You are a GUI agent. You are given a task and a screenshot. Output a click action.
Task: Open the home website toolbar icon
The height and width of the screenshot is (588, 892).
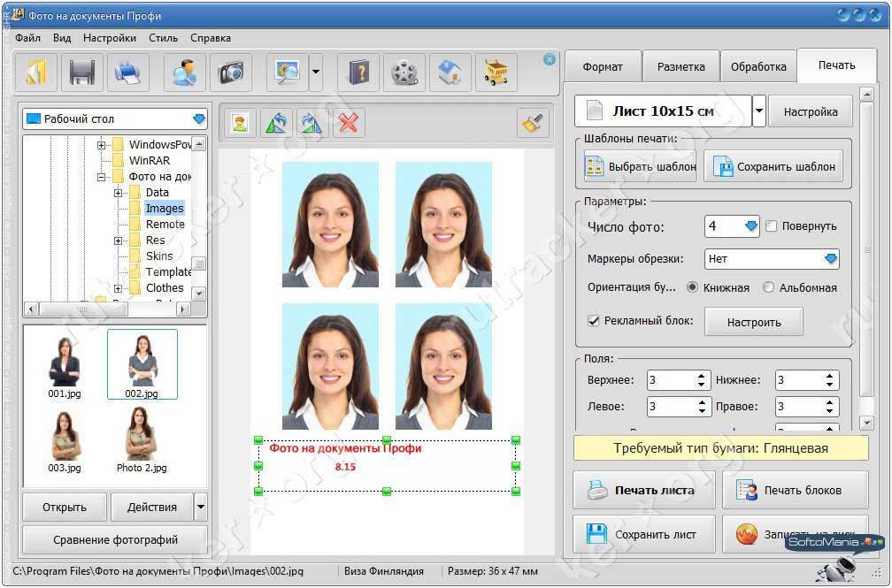tap(450, 73)
